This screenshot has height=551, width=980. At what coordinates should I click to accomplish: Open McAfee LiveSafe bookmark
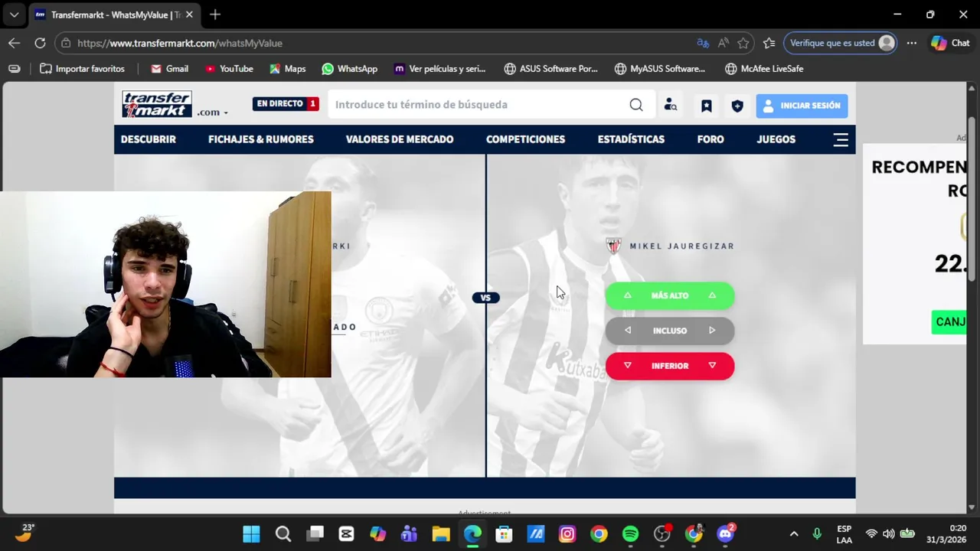click(x=763, y=69)
